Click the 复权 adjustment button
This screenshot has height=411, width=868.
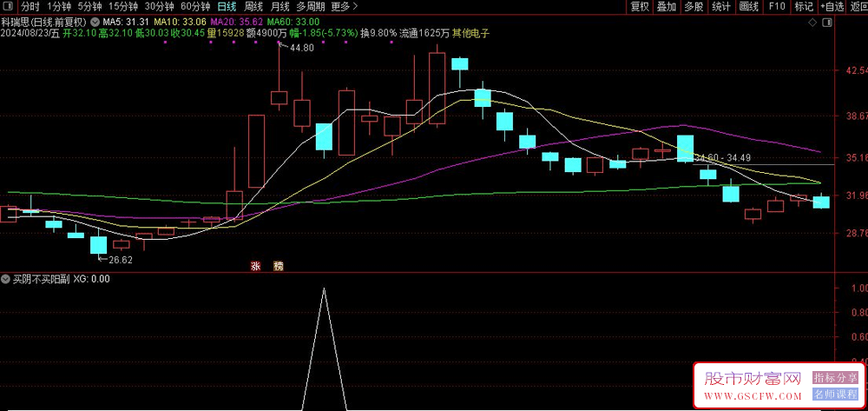click(640, 7)
